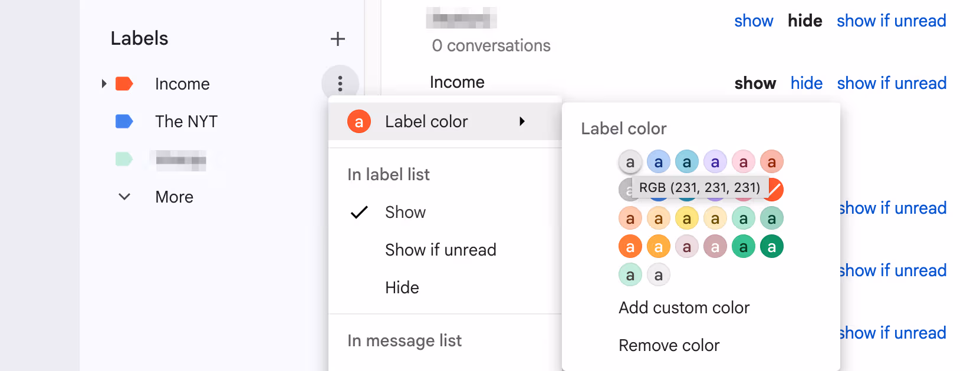Pick the dark green color swatch
Viewport: 980px width, 371px height.
(x=772, y=246)
